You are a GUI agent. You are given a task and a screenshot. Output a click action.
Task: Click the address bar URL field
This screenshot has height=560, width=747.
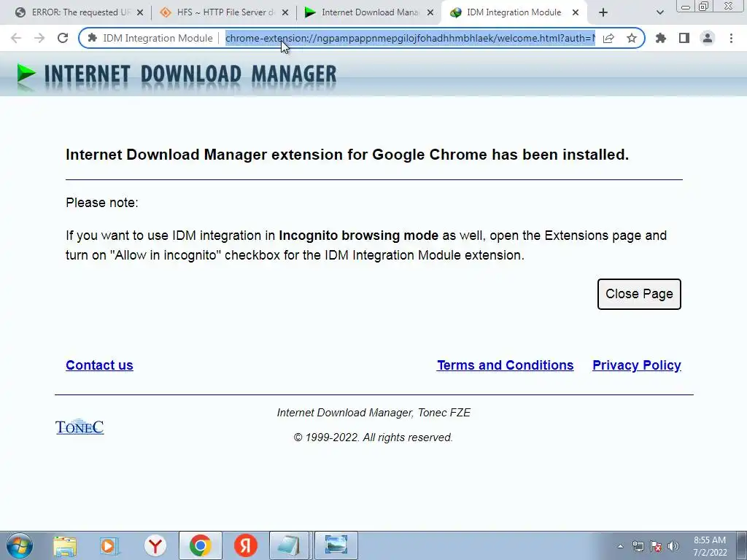tap(410, 38)
